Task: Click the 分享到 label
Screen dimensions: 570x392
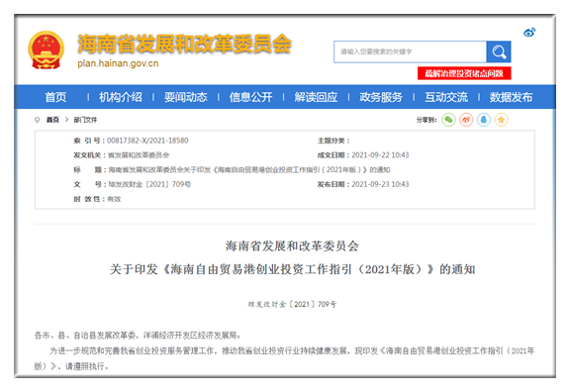Action: point(427,120)
